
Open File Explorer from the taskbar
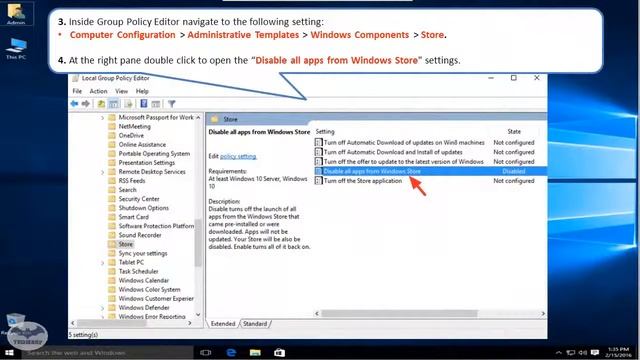point(255,353)
